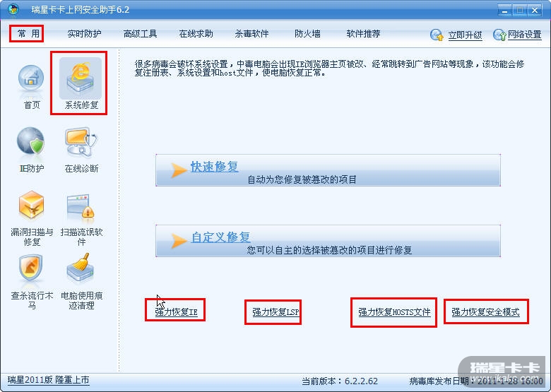Open the 瑞星2011版 隆重上市 status link
This screenshot has height=392, width=551.
[48, 380]
